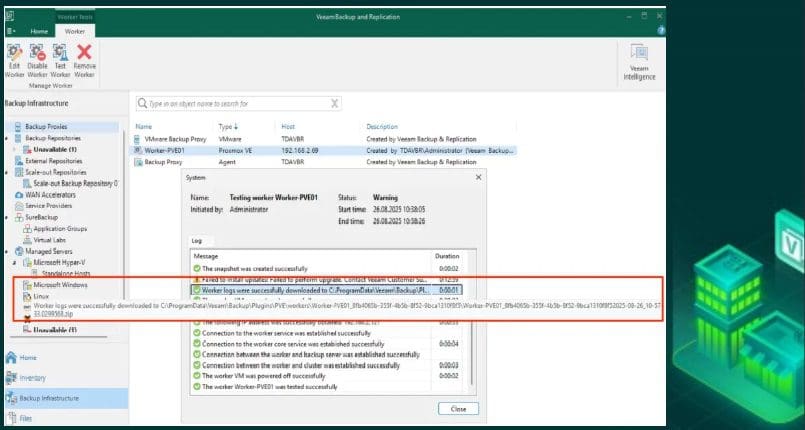
Task: Click the Disable Worker icon
Action: tap(38, 60)
